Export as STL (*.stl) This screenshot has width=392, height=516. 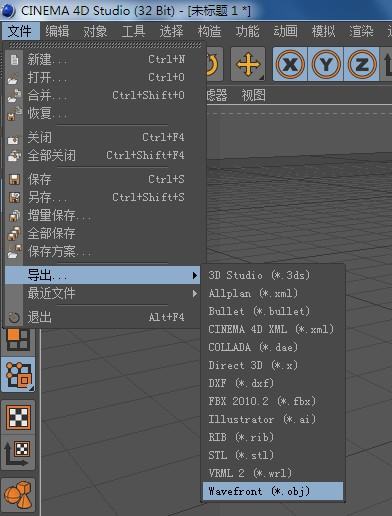point(273,455)
